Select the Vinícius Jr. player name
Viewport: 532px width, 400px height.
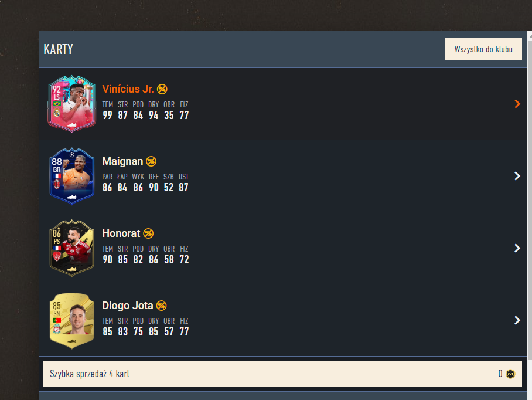click(128, 89)
